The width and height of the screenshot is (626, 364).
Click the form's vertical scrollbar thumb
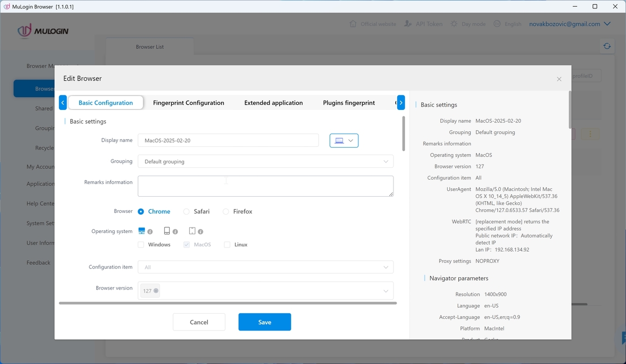click(x=404, y=134)
